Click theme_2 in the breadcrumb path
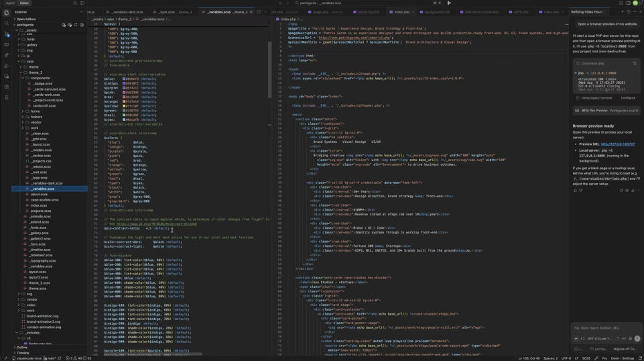The height and width of the screenshot is (361, 644). click(125, 19)
